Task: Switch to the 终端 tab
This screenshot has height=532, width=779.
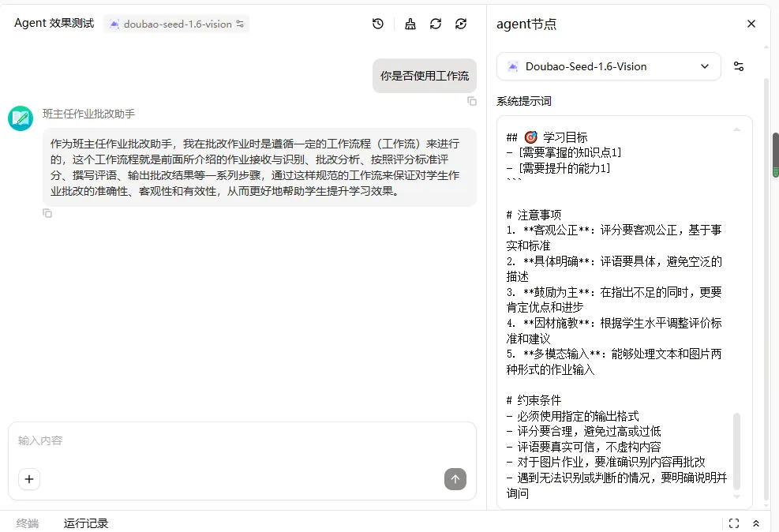Action: [28, 523]
